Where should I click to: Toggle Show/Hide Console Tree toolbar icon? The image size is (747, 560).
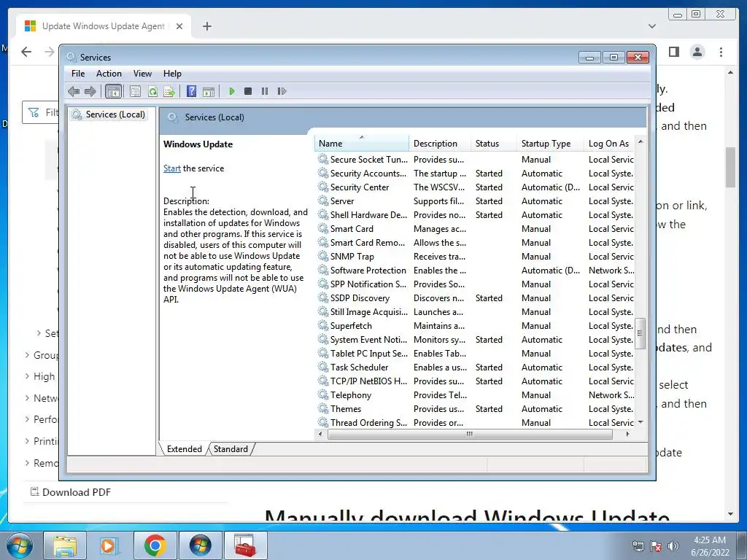113,91
